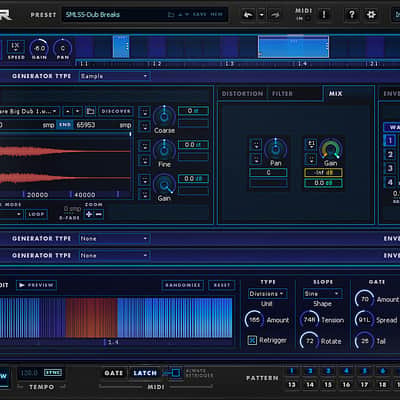The image size is (400, 400).
Task: Toggle the LOOP button
Action: (x=36, y=214)
